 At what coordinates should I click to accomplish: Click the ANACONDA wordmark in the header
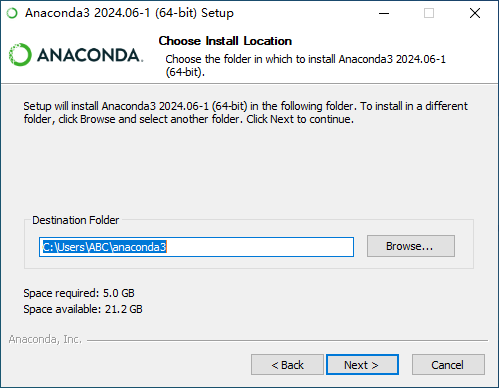(x=90, y=55)
